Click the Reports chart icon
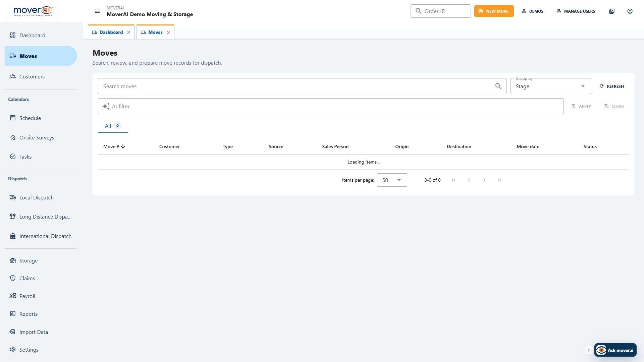The image size is (644, 362). tap(13, 314)
